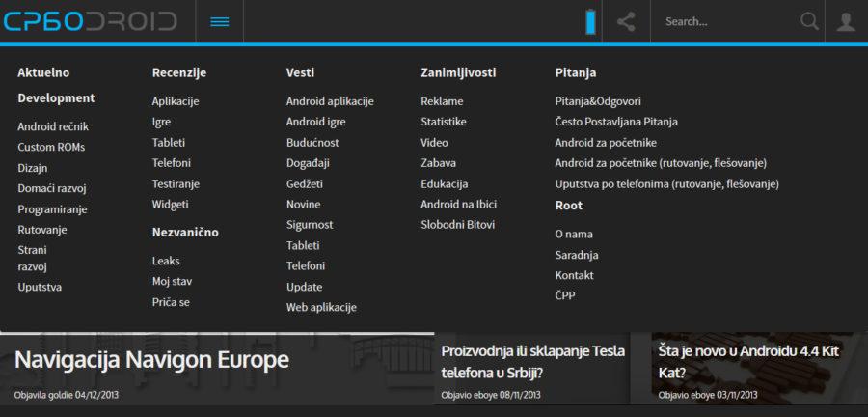Open the Aktuelno menu heading
Viewport: 868px width, 417px height.
[x=43, y=72]
